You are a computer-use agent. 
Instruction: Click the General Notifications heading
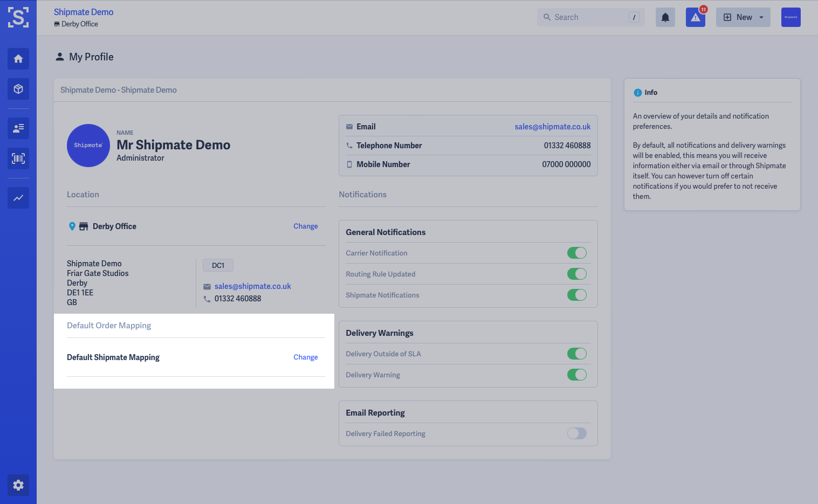pyautogui.click(x=386, y=232)
